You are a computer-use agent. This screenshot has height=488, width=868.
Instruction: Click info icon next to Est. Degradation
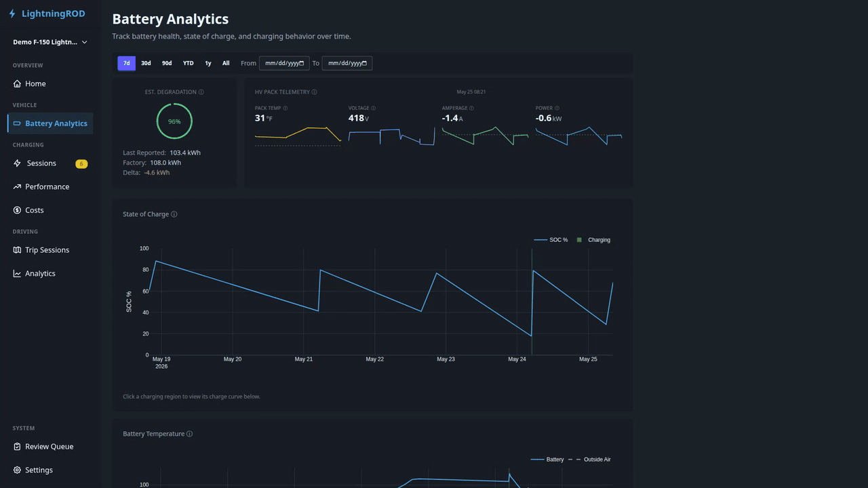201,92
